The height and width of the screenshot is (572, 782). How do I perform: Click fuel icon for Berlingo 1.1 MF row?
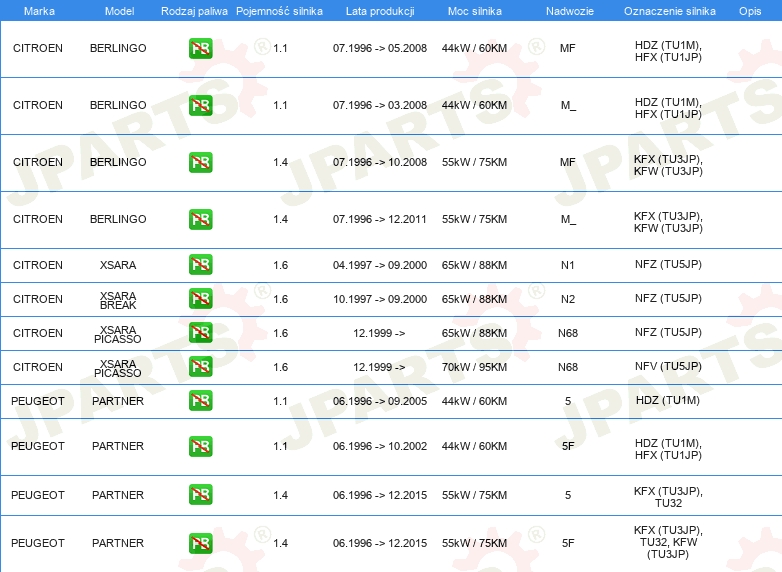200,48
